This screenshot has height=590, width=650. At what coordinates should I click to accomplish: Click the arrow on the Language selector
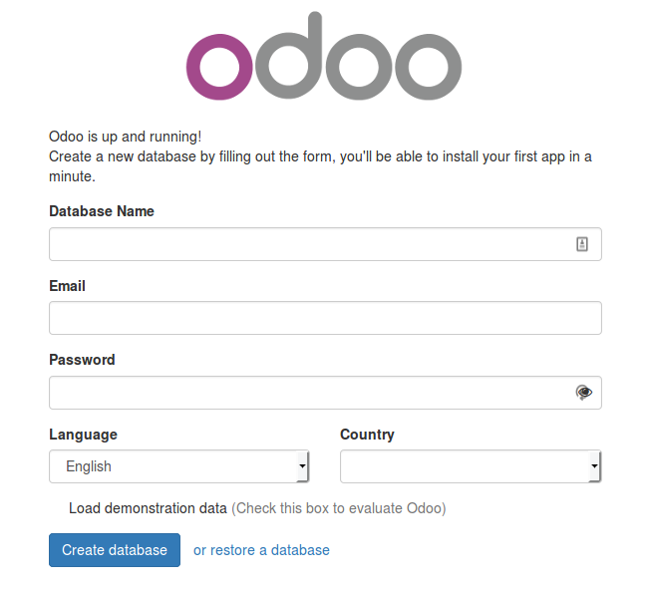point(302,466)
